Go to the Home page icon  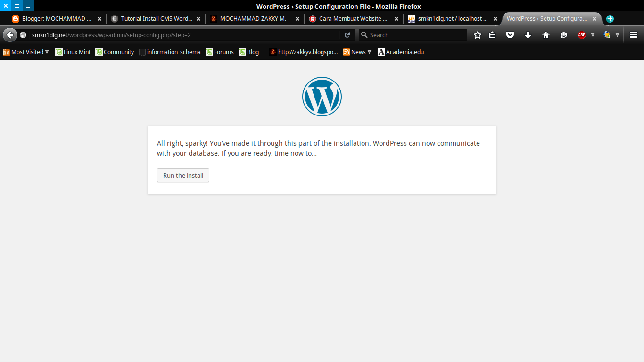[546, 35]
